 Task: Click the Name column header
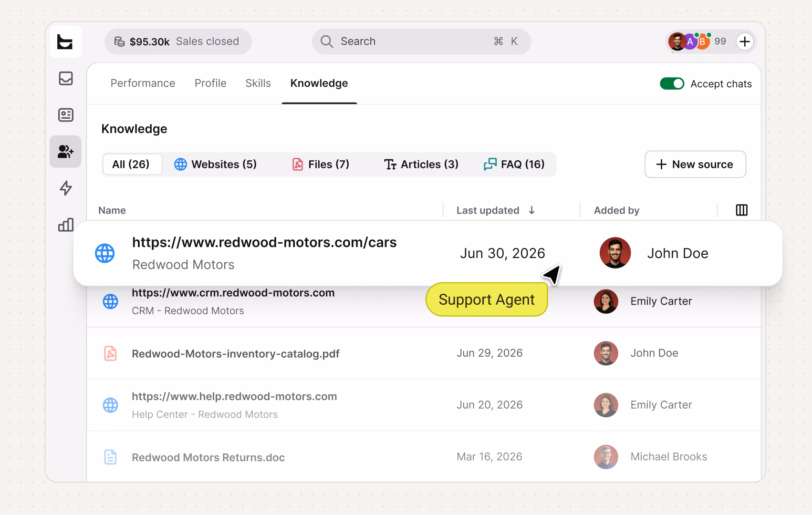[112, 210]
